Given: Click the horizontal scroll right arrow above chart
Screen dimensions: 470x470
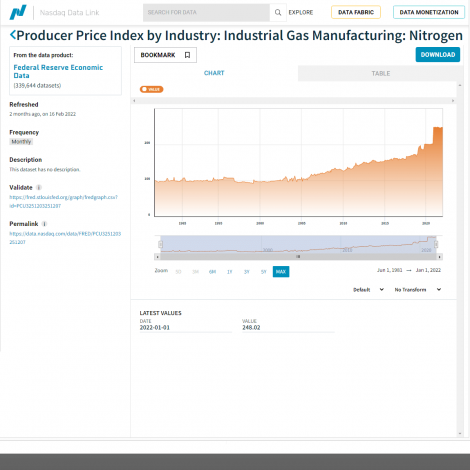Looking at the screenshot, I should pos(453,100).
